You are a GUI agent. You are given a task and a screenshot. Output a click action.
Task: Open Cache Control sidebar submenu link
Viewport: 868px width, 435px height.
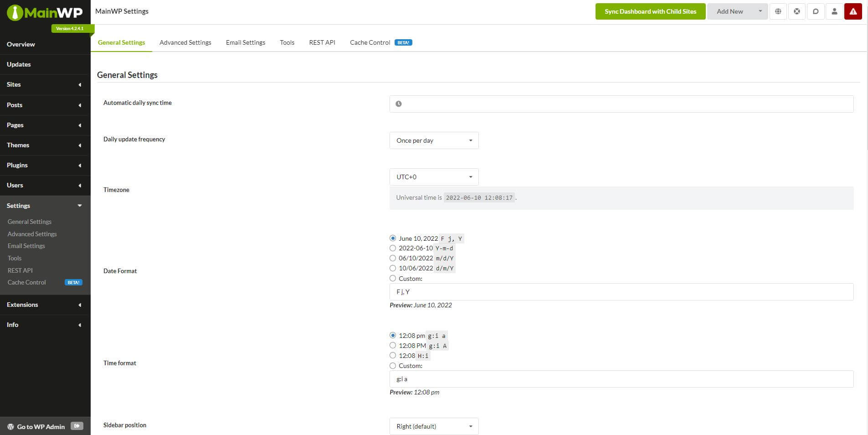27,282
